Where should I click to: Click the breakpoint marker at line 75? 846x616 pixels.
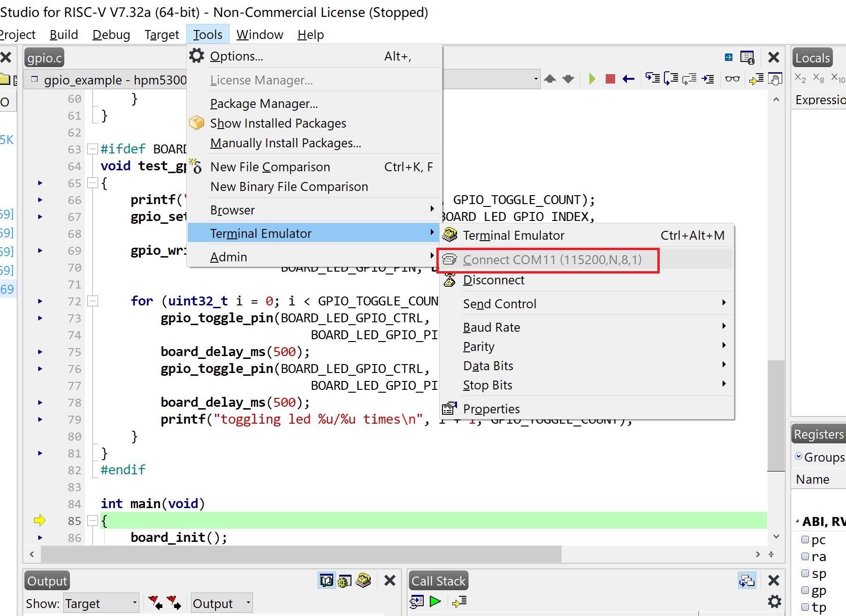click(x=40, y=352)
